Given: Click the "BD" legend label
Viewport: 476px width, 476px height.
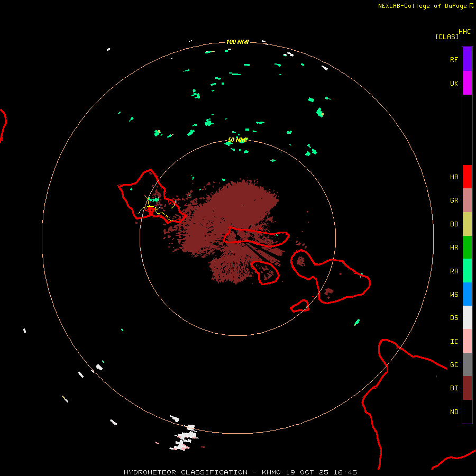Looking at the screenshot, I should (x=454, y=224).
